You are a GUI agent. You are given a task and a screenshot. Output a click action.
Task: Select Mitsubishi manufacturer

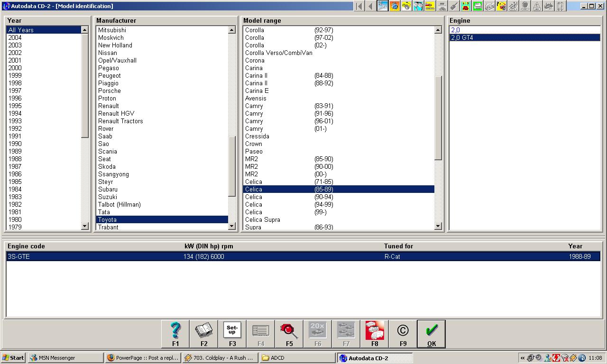coord(162,30)
